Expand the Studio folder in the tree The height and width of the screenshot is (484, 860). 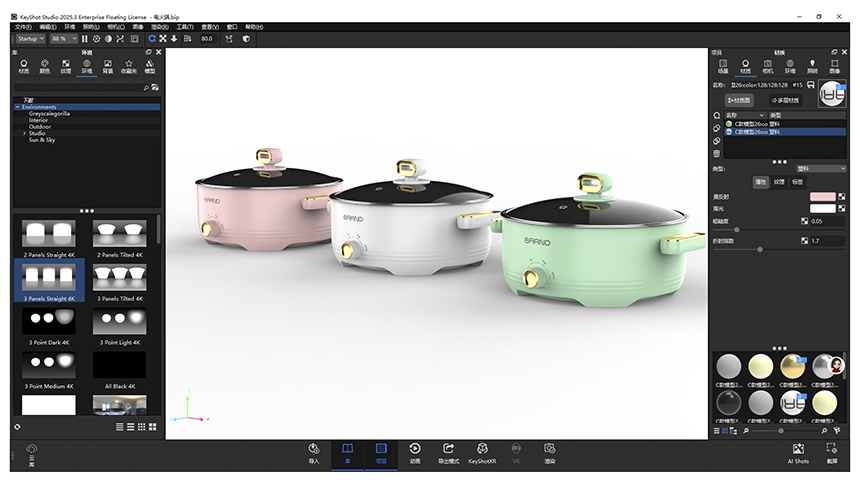pyautogui.click(x=24, y=133)
